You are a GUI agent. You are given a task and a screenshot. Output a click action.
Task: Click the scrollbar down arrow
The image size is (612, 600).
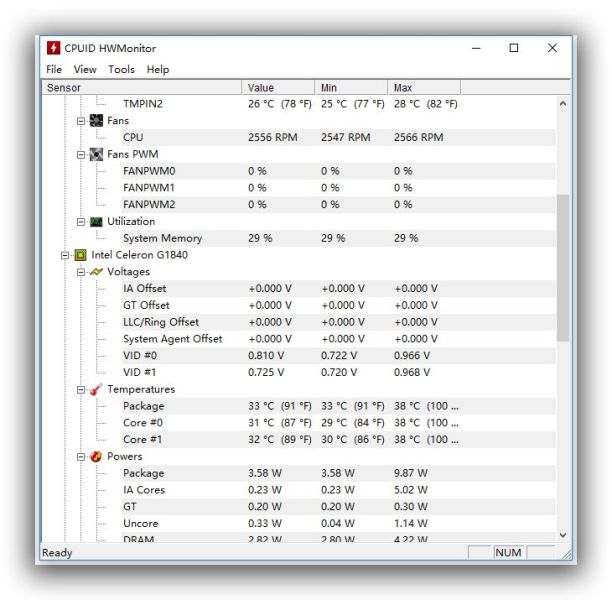tap(563, 535)
